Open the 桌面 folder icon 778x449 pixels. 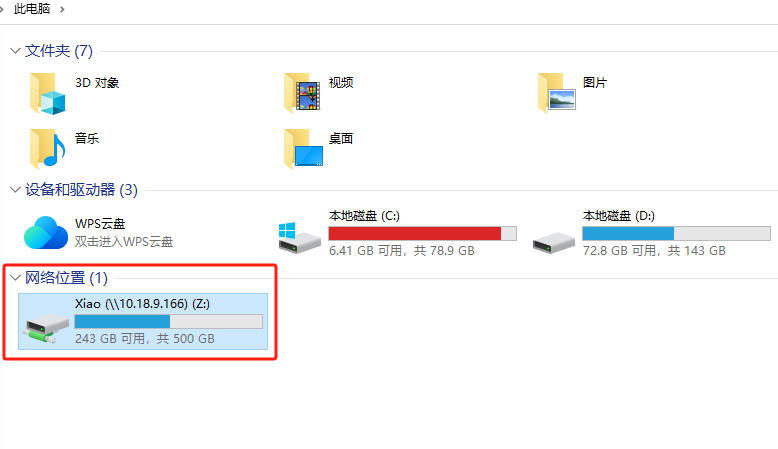tap(303, 148)
